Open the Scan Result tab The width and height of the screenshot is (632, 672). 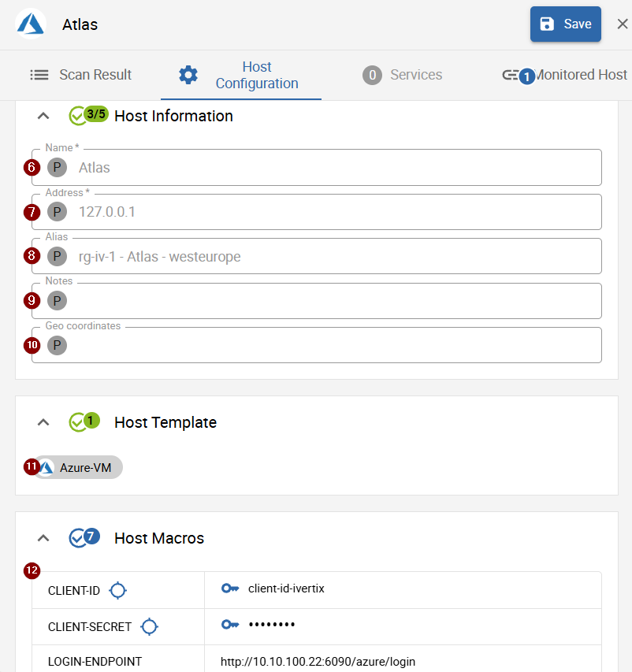coord(80,75)
